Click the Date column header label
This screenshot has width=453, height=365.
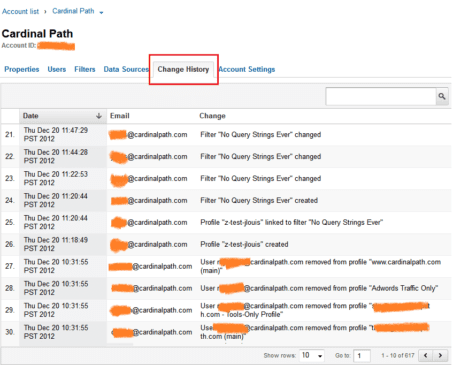pos(31,116)
